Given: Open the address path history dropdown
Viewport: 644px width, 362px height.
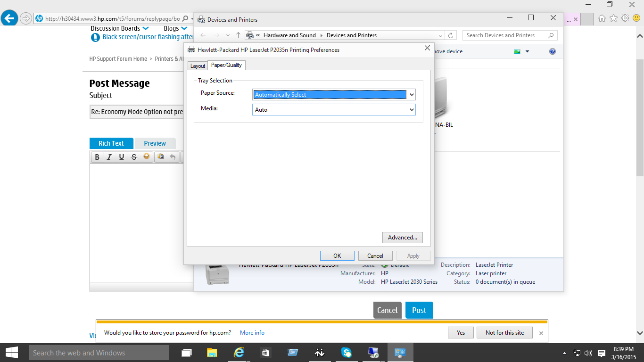Looking at the screenshot, I should [x=440, y=35].
